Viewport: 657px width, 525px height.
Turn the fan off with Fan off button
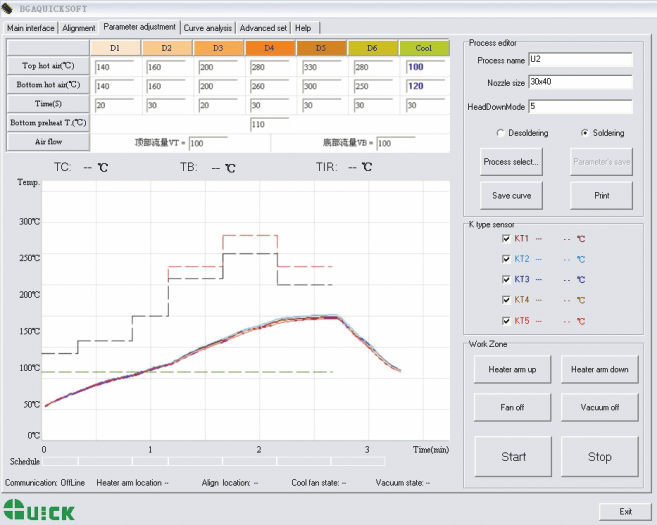pos(511,407)
